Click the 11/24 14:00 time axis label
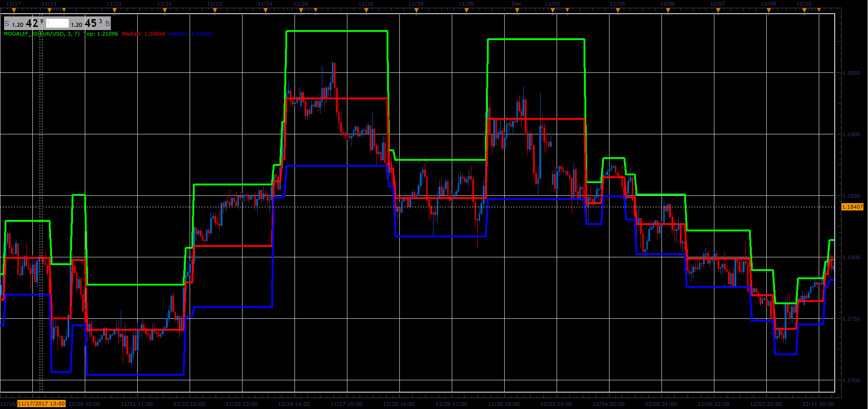This screenshot has height=409, width=868. 294,404
